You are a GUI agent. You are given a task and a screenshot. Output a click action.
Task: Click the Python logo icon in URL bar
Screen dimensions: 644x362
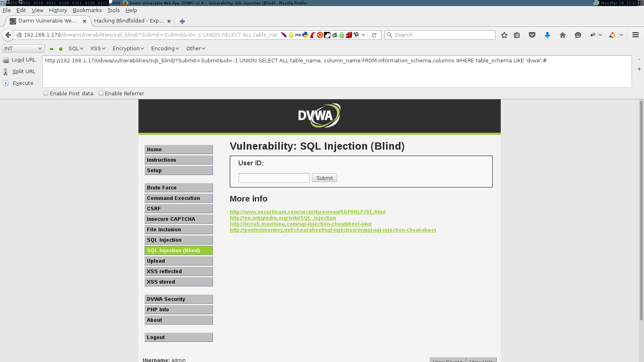pos(305,35)
